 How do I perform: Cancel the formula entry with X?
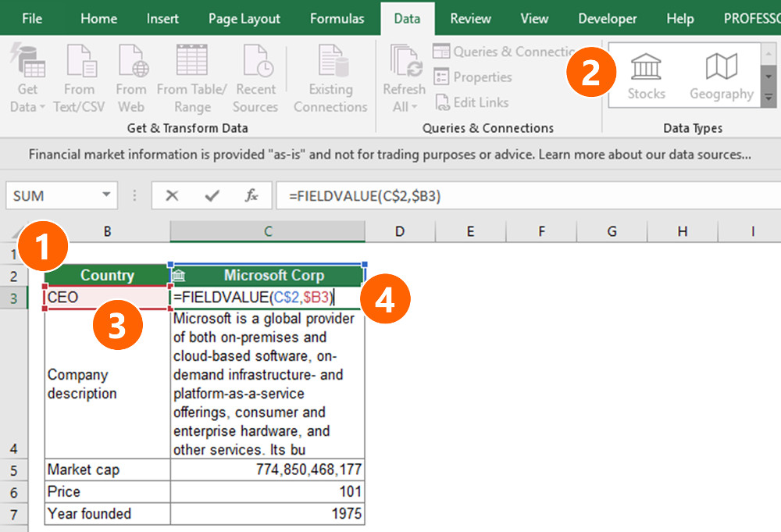pyautogui.click(x=172, y=195)
